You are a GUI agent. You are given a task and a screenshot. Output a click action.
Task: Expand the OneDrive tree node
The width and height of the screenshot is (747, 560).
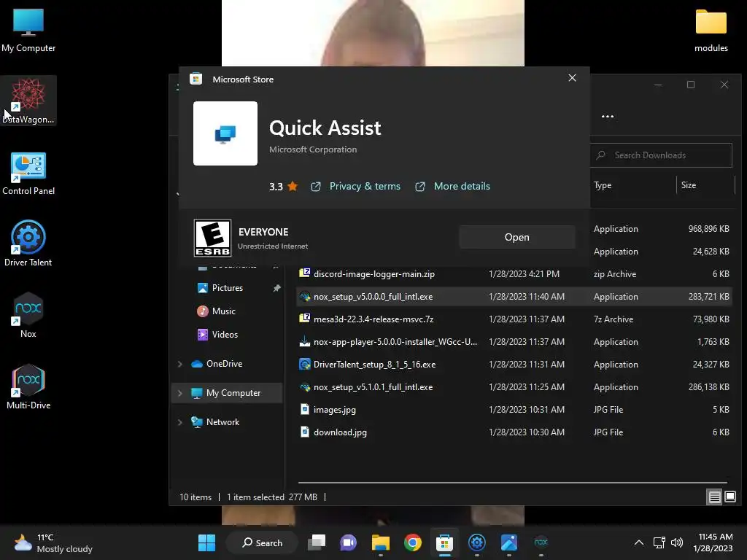pyautogui.click(x=180, y=364)
